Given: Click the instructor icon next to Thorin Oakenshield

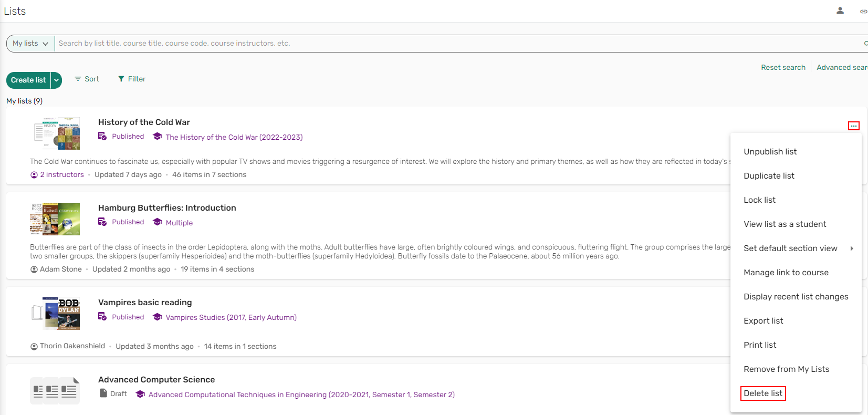Looking at the screenshot, I should (34, 346).
